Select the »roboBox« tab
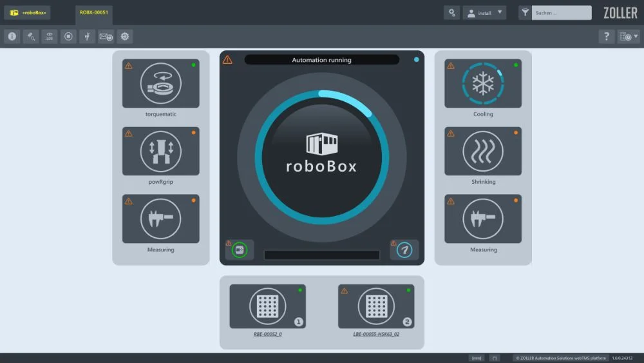 [27, 13]
